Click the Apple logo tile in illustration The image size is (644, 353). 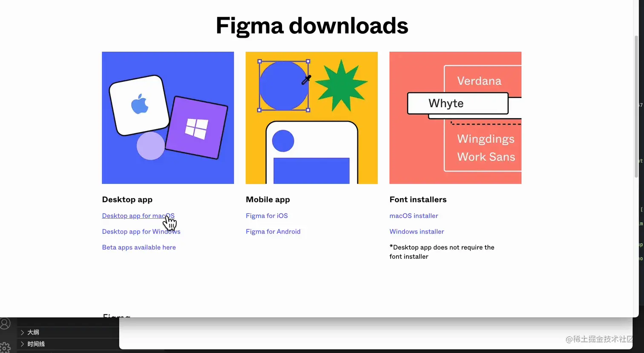point(139,105)
